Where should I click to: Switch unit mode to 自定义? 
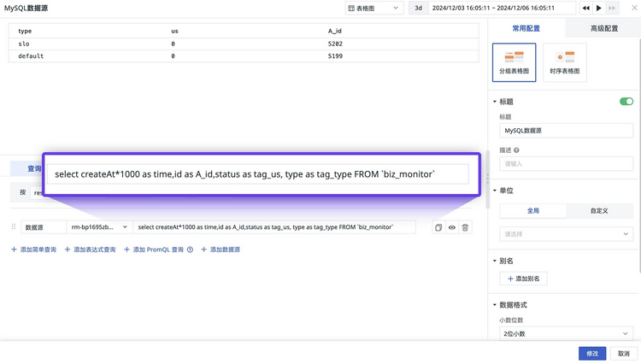click(599, 211)
